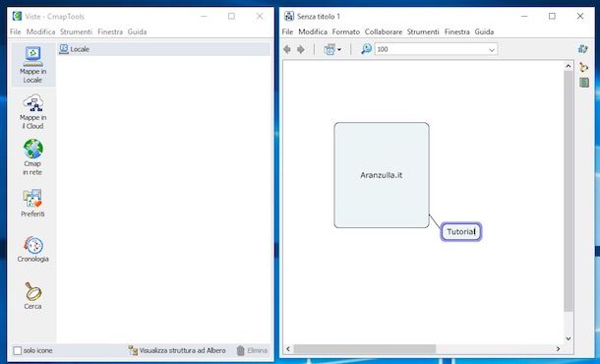600x364 pixels.
Task: Open Mappe in Locale view
Action: click(33, 64)
